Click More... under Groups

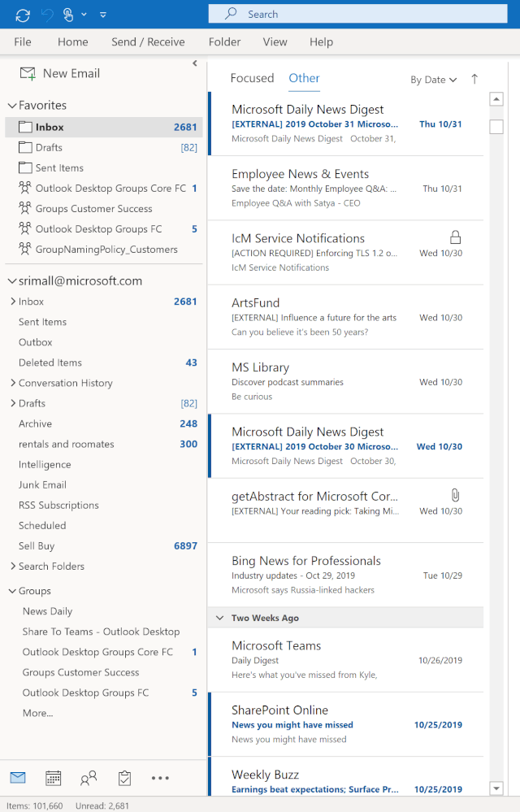coord(37,713)
